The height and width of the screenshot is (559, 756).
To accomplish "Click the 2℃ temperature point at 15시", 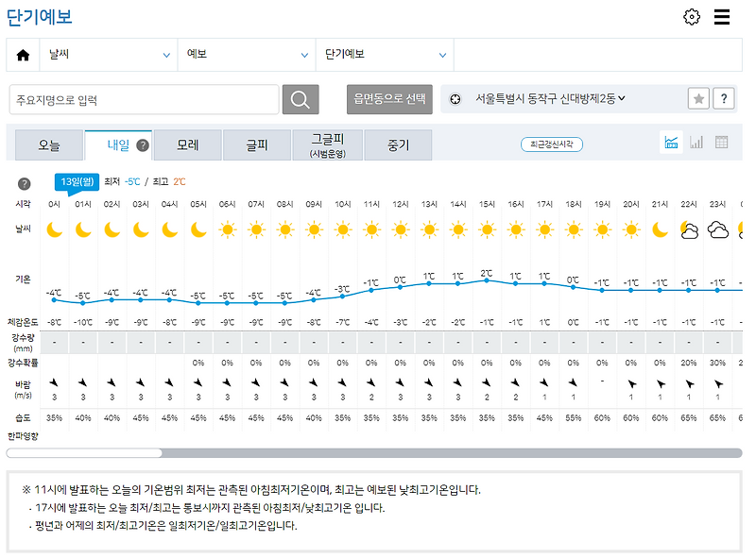I will 487,280.
